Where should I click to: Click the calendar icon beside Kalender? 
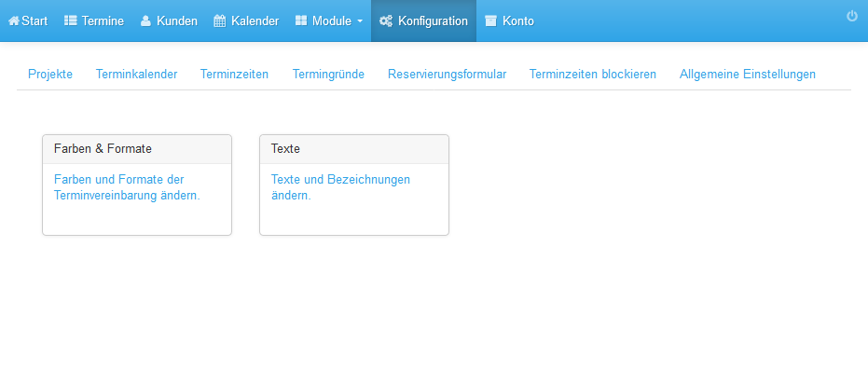pos(220,21)
